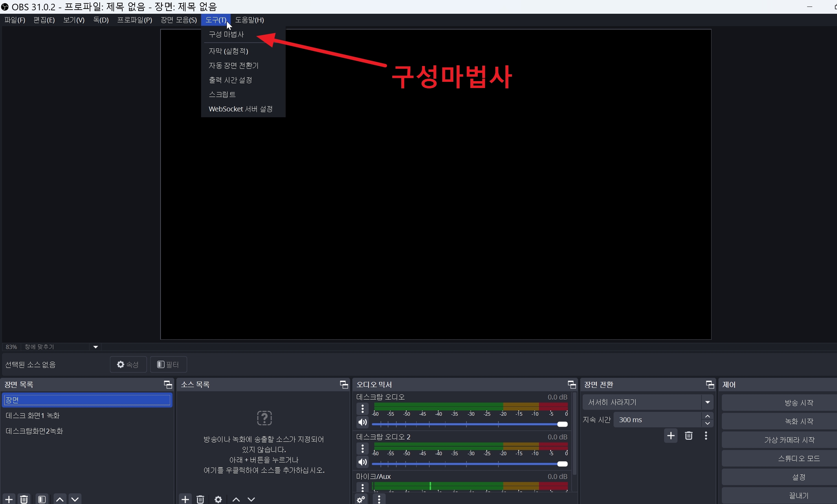This screenshot has width=837, height=504.
Task: Add a new scene with the plus icon
Action: pos(9,499)
